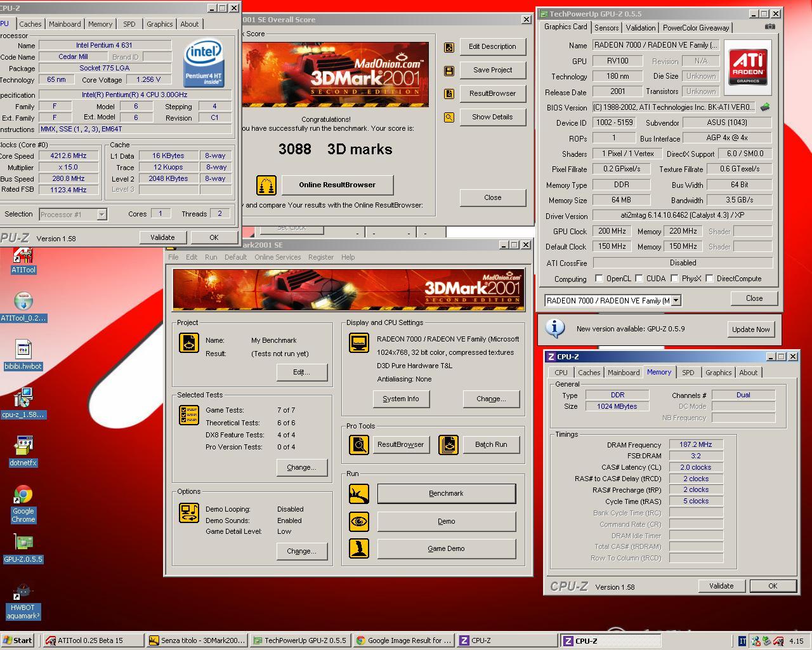The height and width of the screenshot is (650, 812).
Task: Open the GPU-Z.0.5.5 desktop icon
Action: [x=23, y=549]
